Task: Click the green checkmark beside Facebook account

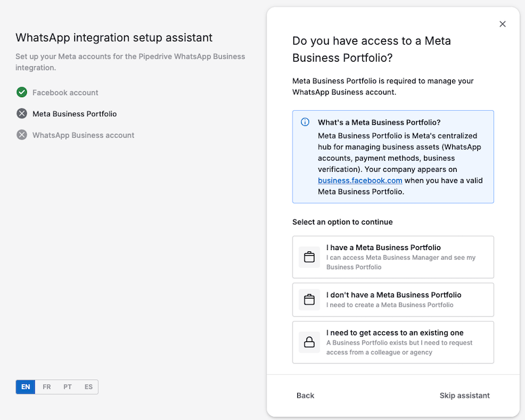Action: click(22, 92)
